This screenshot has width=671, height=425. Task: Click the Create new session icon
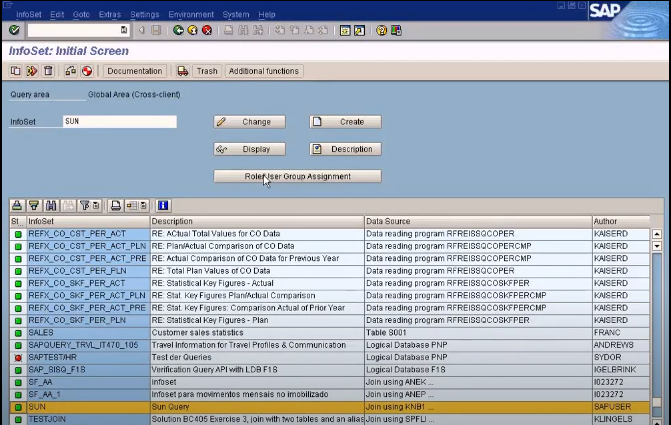(345, 30)
